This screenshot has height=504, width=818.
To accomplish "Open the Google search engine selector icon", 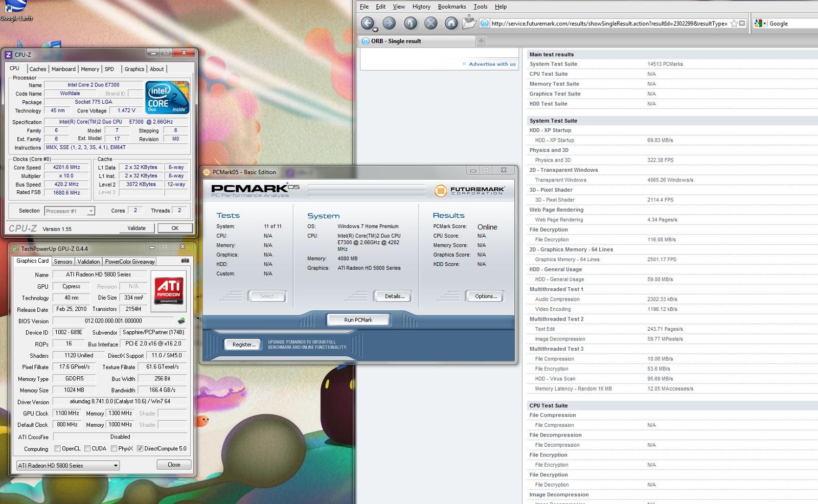I will click(760, 24).
